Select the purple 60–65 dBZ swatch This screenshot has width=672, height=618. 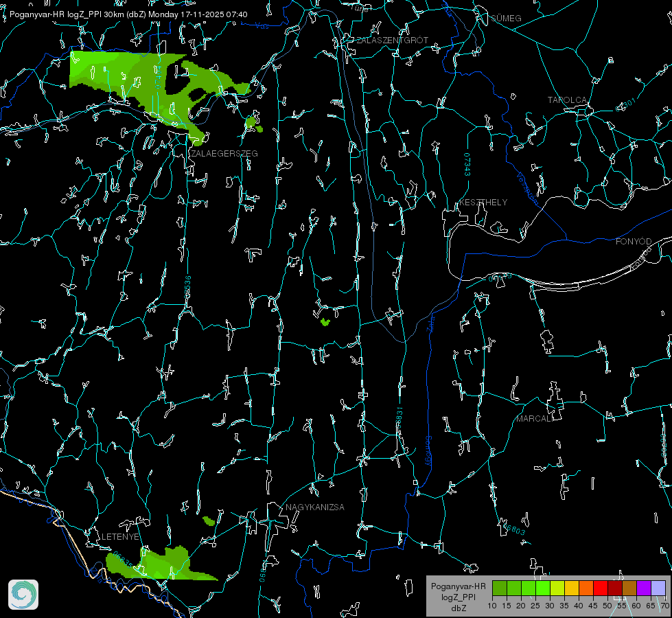(644, 588)
